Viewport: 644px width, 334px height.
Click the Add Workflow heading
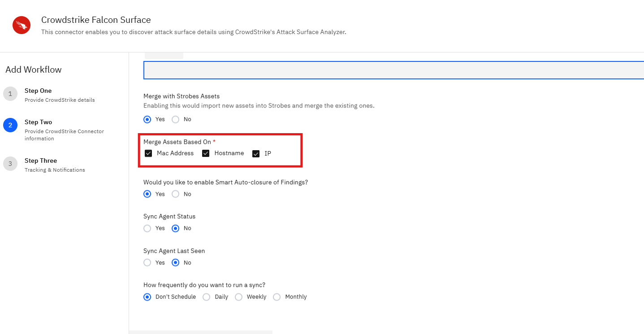click(x=34, y=69)
